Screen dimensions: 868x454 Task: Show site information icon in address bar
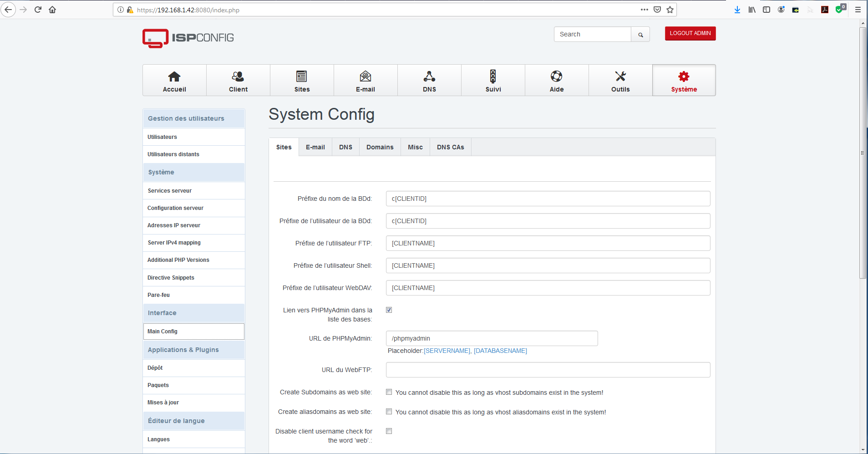pos(121,10)
